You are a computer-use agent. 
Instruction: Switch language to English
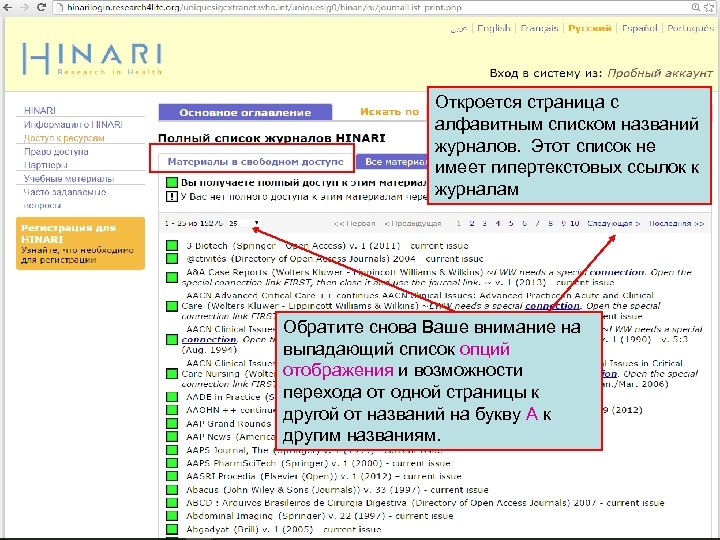(x=494, y=28)
